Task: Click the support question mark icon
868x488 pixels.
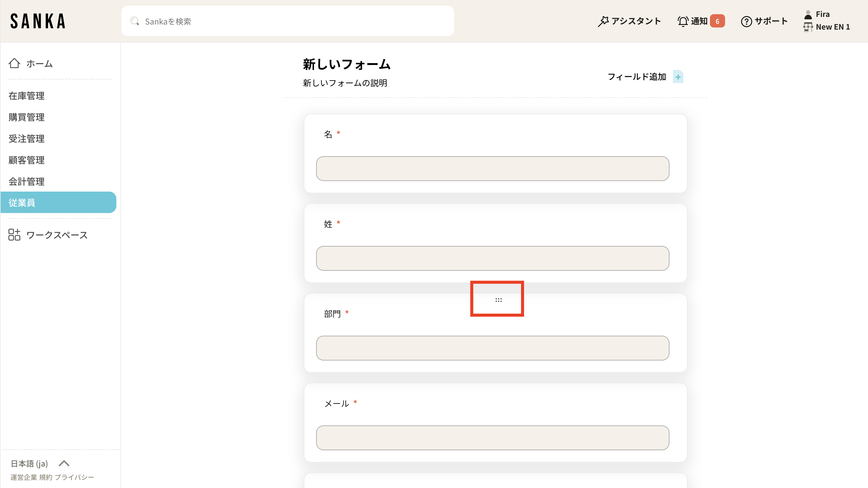Action: click(x=746, y=21)
